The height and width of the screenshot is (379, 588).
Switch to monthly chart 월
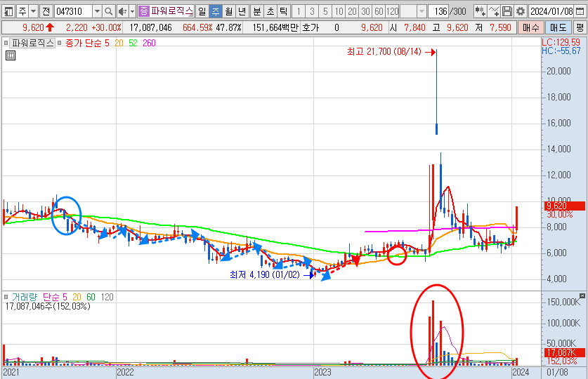pos(229,11)
